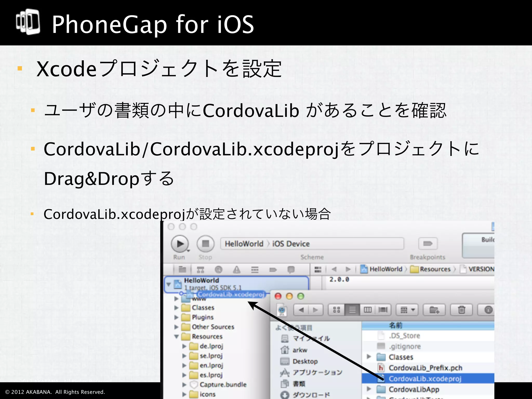This screenshot has width=532, height=399.
Task: Go forward in the Finder window
Action: click(x=316, y=310)
